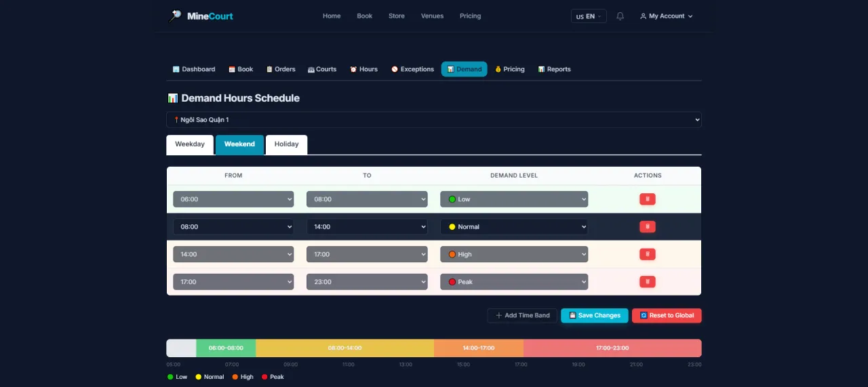Delete the 14:00–17:00 High band
Image resolution: width=868 pixels, height=387 pixels.
click(x=648, y=254)
